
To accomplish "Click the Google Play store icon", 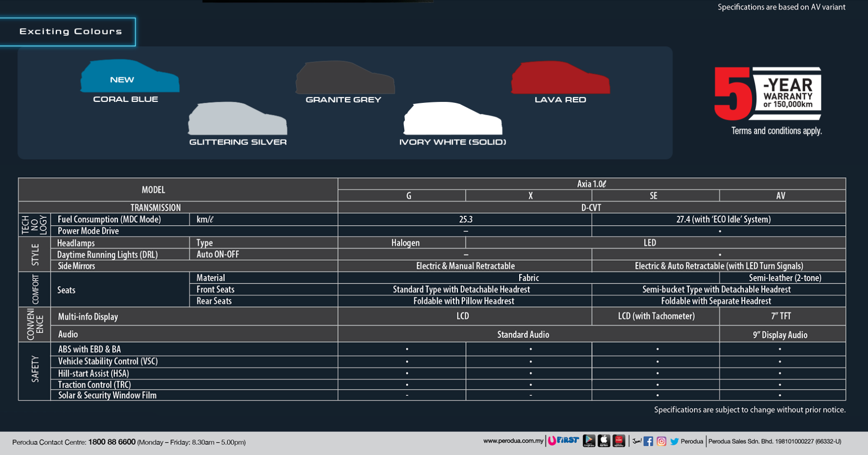I will pos(589,441).
